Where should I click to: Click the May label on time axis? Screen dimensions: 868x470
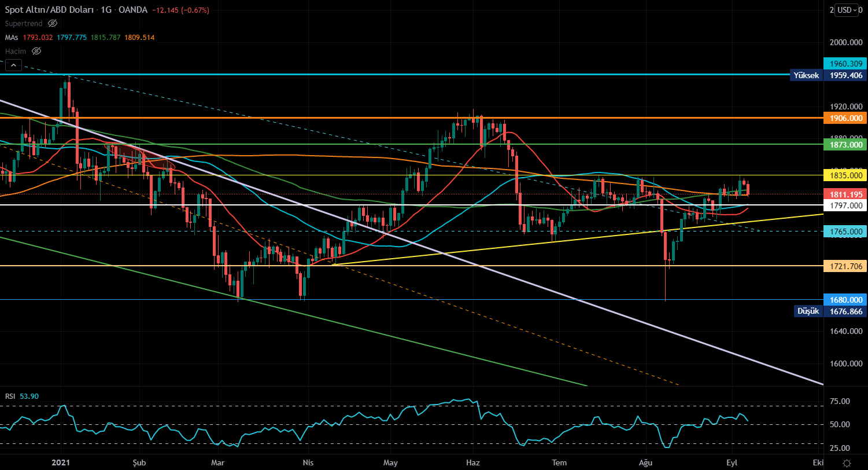(391, 463)
